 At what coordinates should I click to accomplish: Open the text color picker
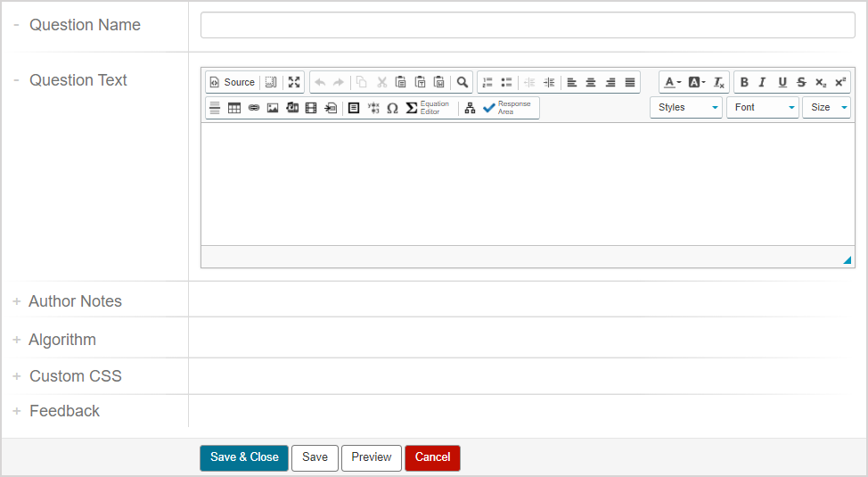(672, 82)
